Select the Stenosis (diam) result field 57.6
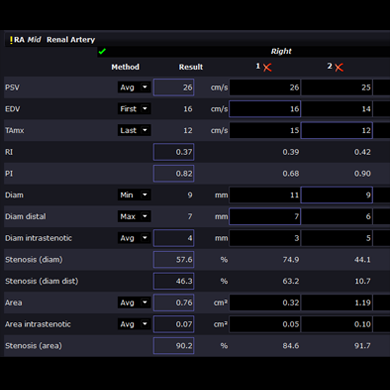390x390 pixels. pos(174,260)
